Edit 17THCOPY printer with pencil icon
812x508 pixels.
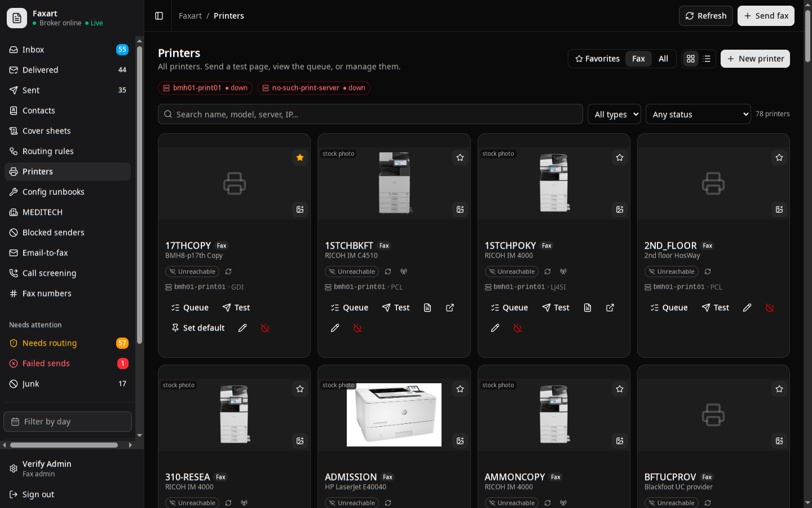click(x=242, y=328)
